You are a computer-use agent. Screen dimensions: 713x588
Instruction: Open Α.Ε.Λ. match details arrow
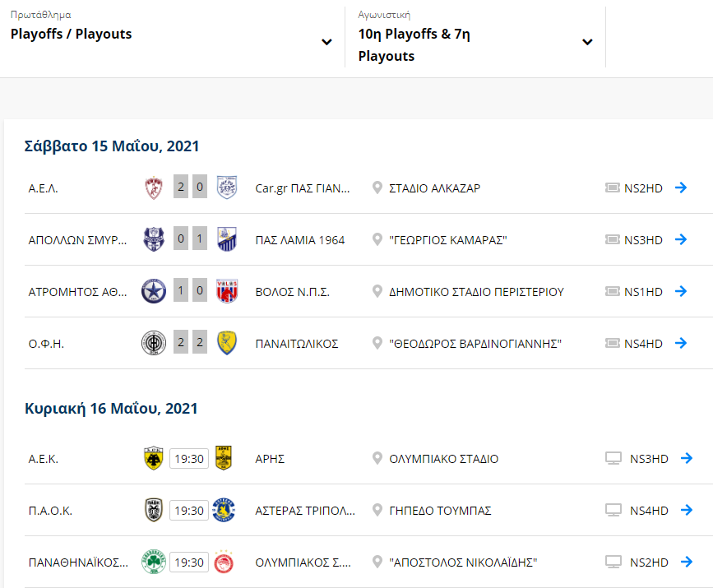coord(681,188)
